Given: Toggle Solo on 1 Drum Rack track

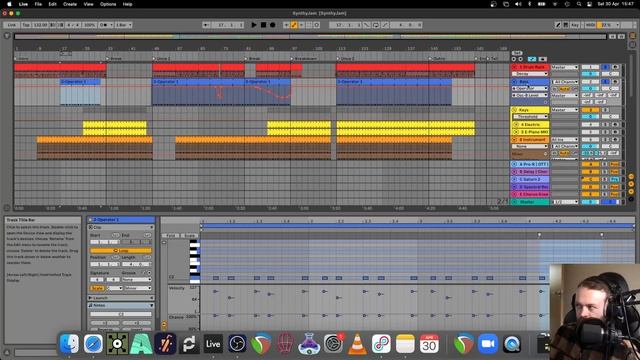Looking at the screenshot, I should pyautogui.click(x=606, y=67).
